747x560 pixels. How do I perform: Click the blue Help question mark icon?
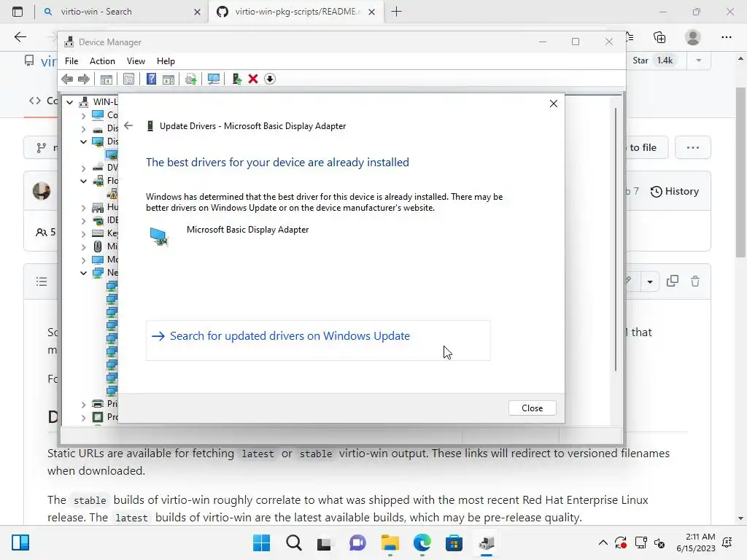(x=151, y=79)
